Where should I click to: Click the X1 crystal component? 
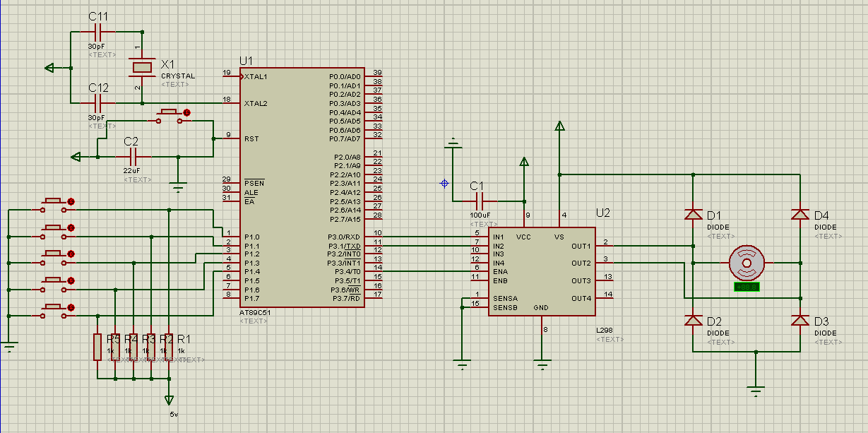point(142,67)
